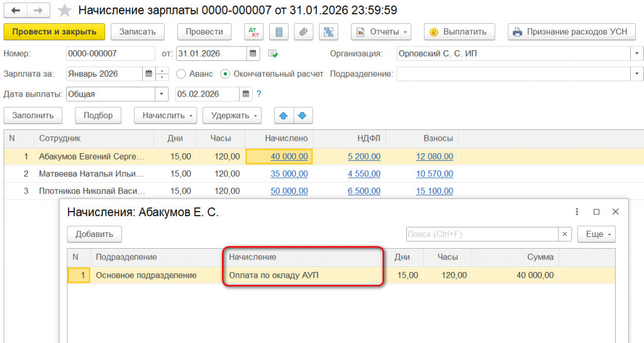
Task: Open accrued amount 35 000,00 link
Action: click(x=289, y=173)
